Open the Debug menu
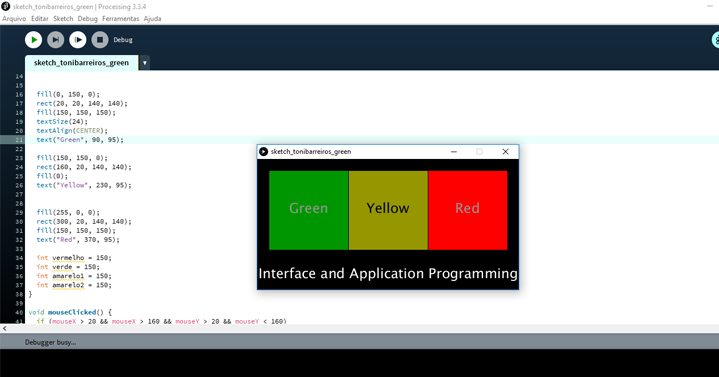 (x=88, y=19)
